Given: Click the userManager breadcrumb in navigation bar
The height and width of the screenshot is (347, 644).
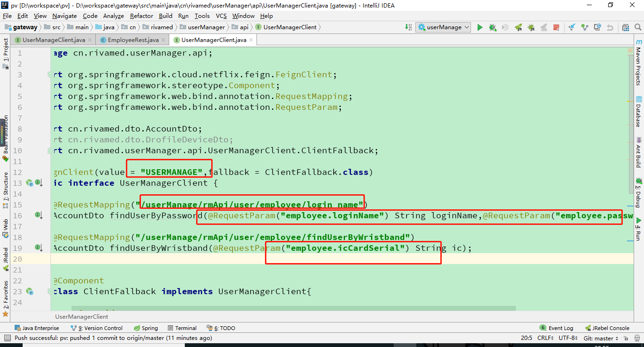Looking at the screenshot, I should pyautogui.click(x=203, y=27).
